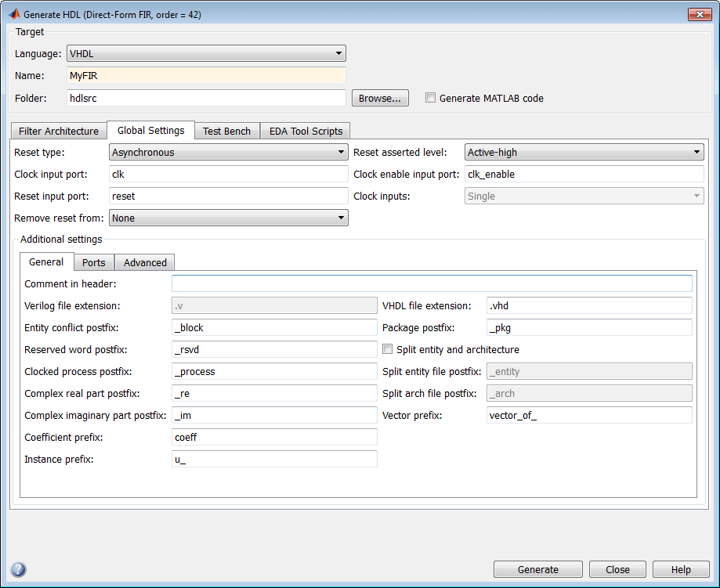Expand the Reset type dropdown

(x=228, y=153)
